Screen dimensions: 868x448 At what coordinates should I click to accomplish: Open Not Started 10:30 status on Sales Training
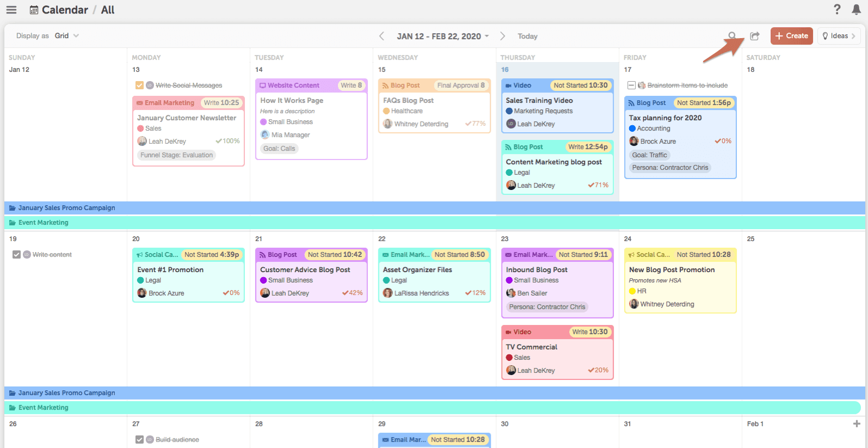pyautogui.click(x=581, y=85)
